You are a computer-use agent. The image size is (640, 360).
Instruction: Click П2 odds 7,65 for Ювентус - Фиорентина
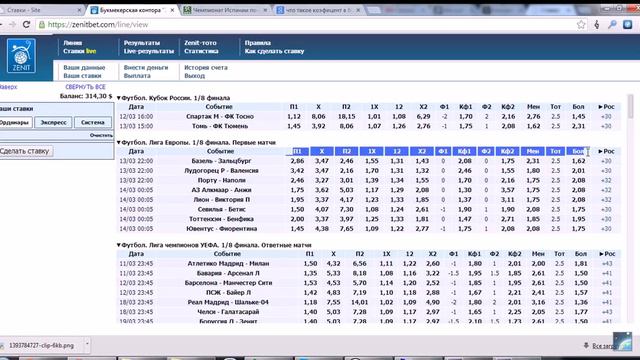click(347, 229)
